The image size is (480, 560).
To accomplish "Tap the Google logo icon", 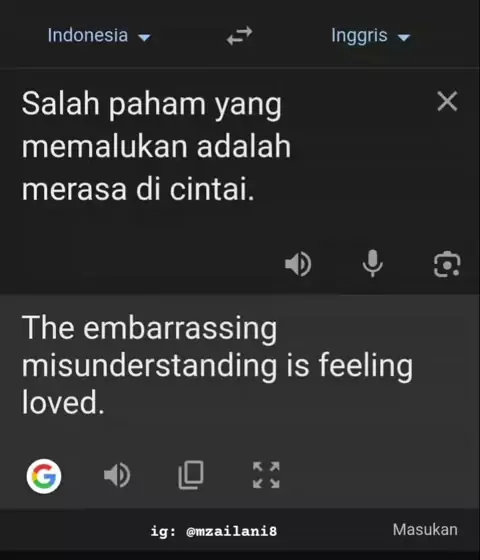I will (44, 476).
